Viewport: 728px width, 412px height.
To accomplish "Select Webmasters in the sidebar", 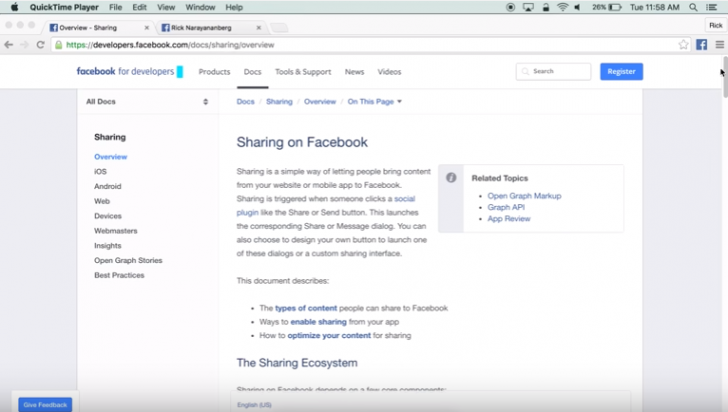I will pos(116,231).
